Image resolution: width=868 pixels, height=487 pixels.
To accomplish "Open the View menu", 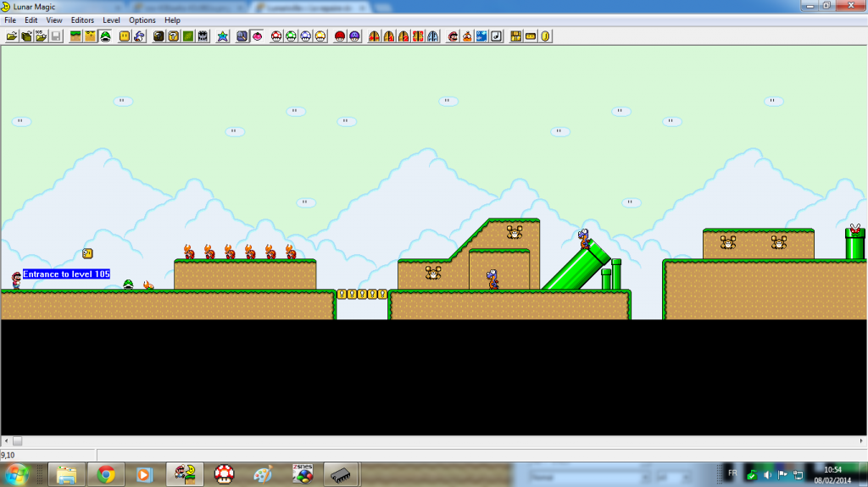I will pyautogui.click(x=54, y=20).
